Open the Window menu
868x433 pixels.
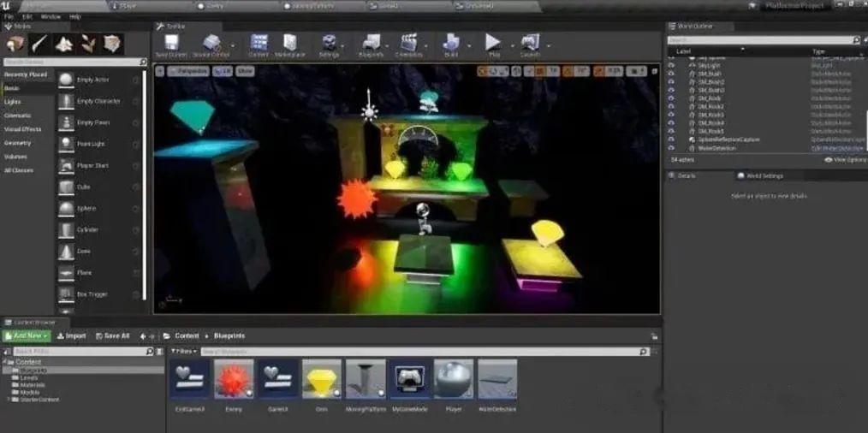[x=51, y=16]
